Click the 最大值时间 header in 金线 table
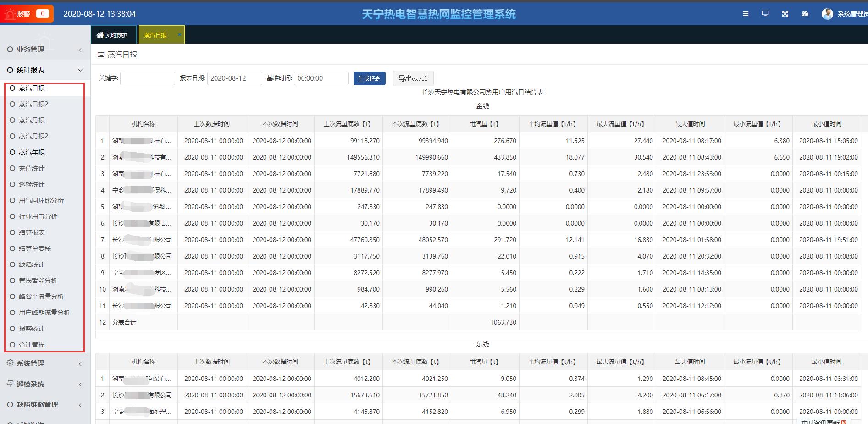This screenshot has width=868, height=424. (690, 124)
